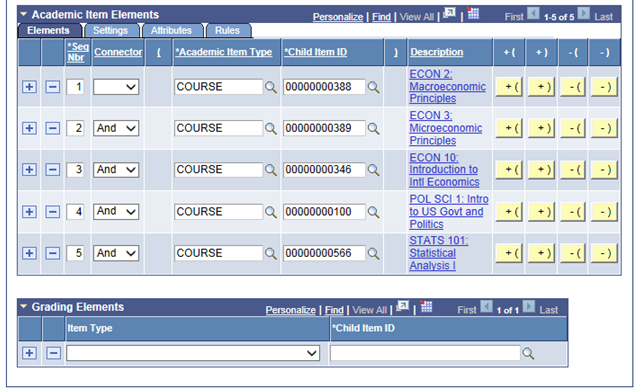Open ECON 2: Macroeconomic Principles link
Image resolution: width=639 pixels, height=392 pixels.
click(x=447, y=86)
